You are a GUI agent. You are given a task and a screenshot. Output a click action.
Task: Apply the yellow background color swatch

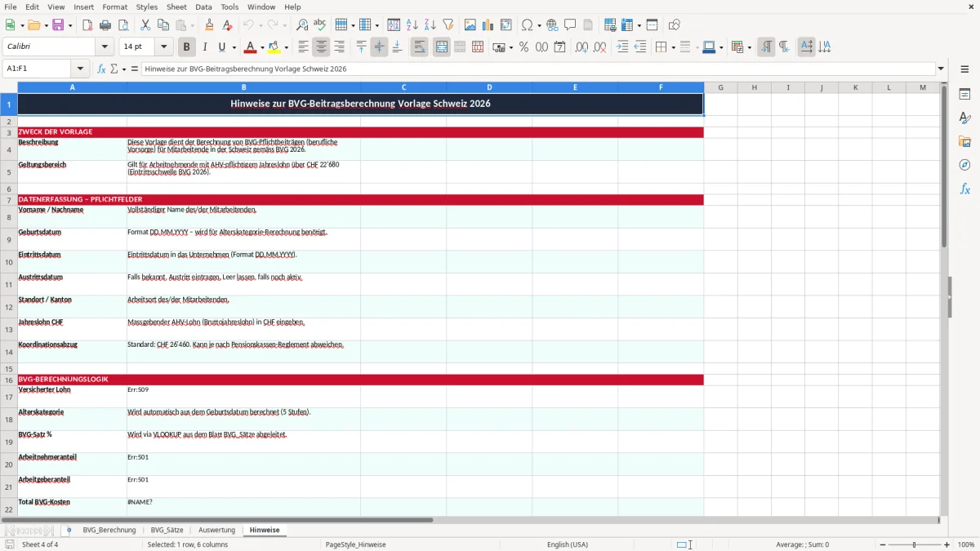274,47
